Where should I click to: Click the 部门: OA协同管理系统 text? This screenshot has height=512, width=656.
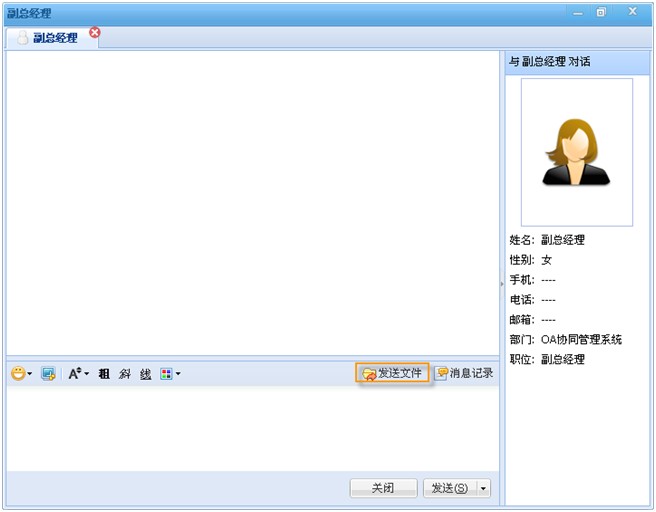tap(566, 339)
